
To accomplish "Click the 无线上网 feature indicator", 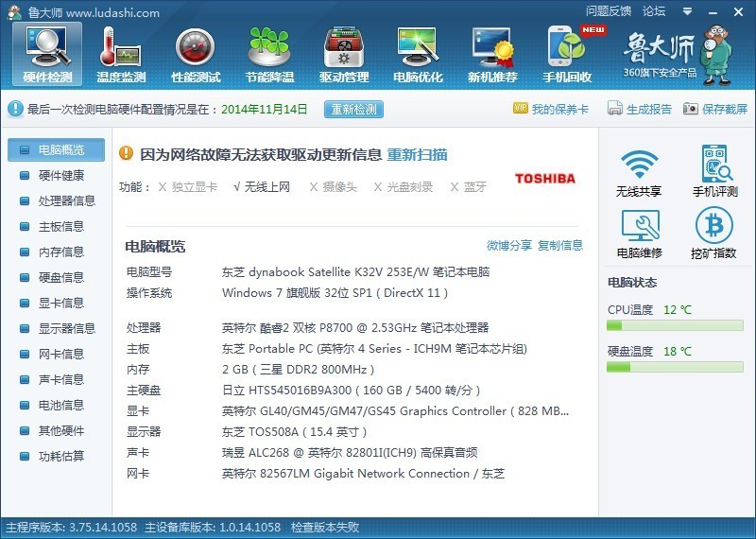I will (x=262, y=186).
